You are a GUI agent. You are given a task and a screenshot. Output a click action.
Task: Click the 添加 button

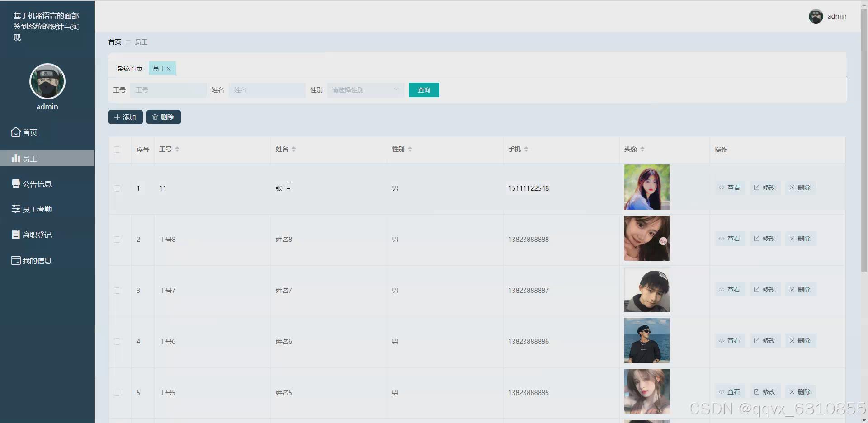(x=125, y=117)
